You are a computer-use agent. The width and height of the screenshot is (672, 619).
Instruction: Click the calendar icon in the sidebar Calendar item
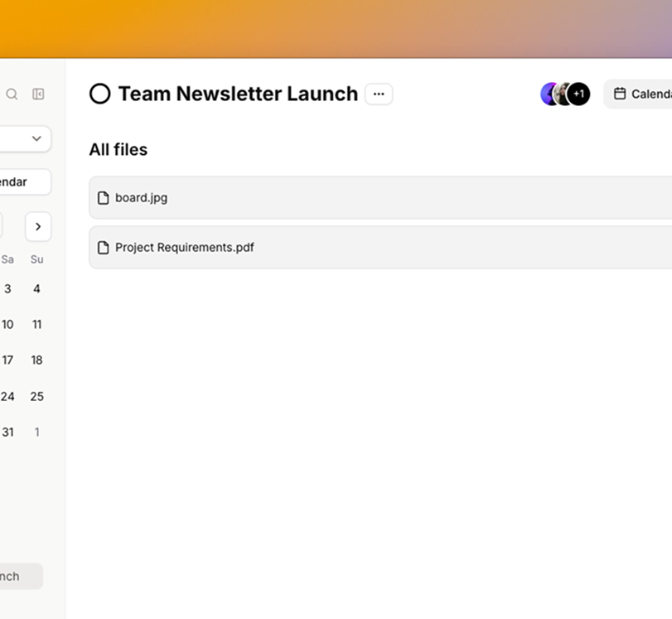point(2,182)
